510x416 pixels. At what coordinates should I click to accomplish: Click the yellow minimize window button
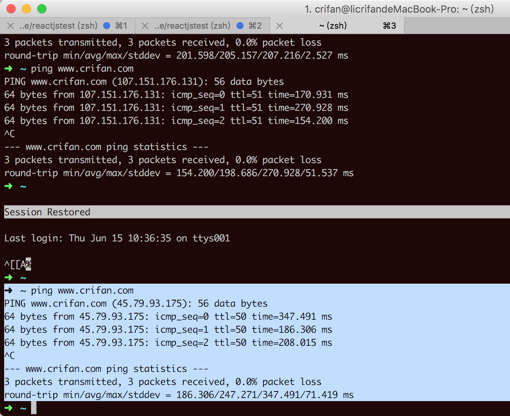(x=26, y=9)
